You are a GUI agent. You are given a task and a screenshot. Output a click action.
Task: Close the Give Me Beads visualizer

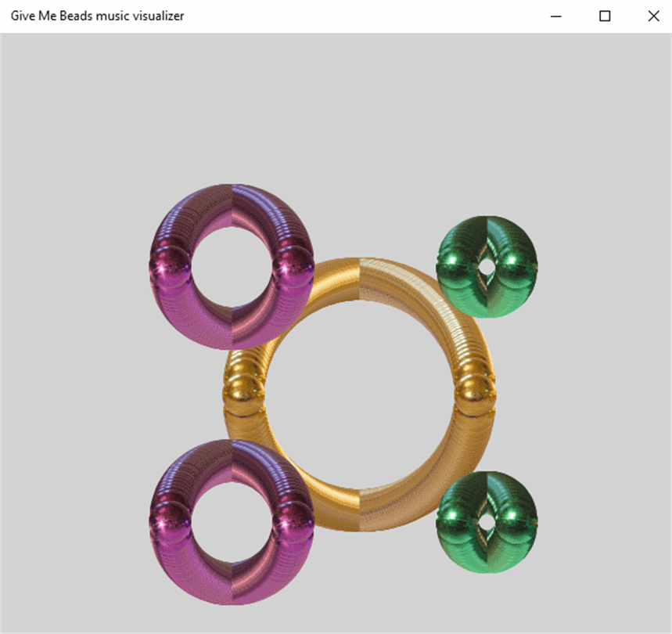pyautogui.click(x=653, y=16)
